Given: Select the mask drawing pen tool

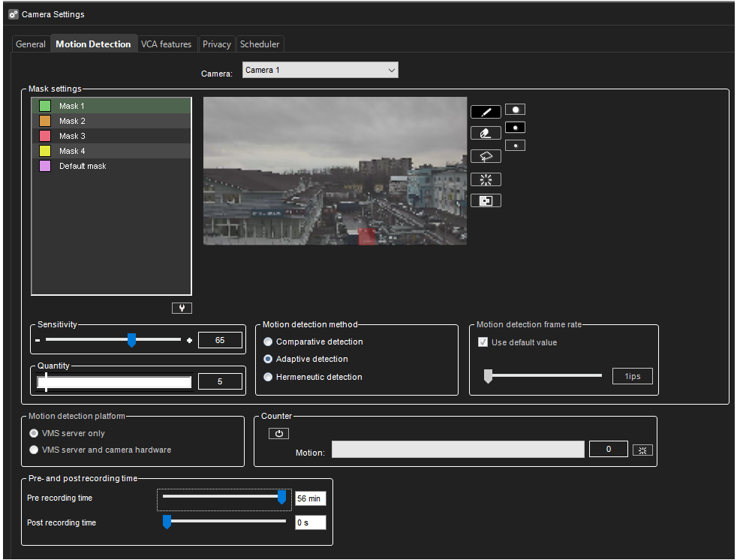Looking at the screenshot, I should 486,111.
